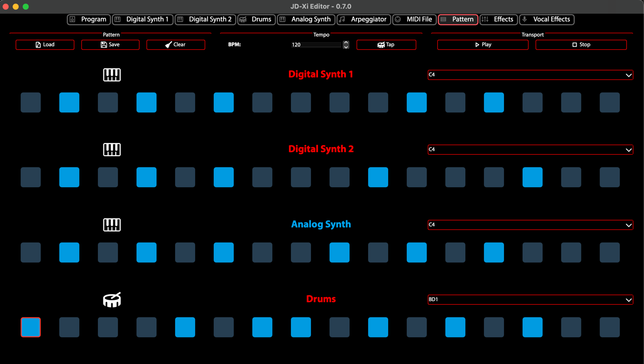
Task: Save the current pattern
Action: 110,45
